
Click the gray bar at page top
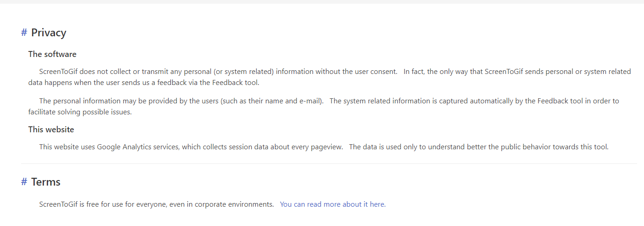[x=322, y=2]
